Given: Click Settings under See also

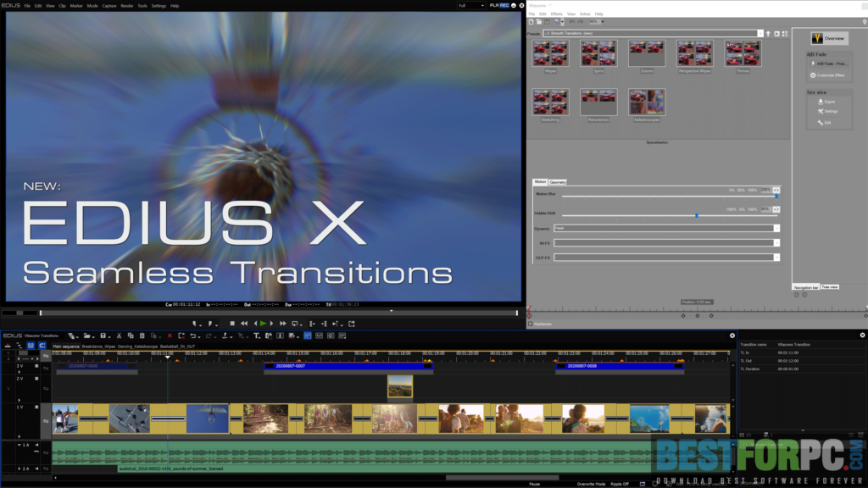Looking at the screenshot, I should (x=827, y=111).
